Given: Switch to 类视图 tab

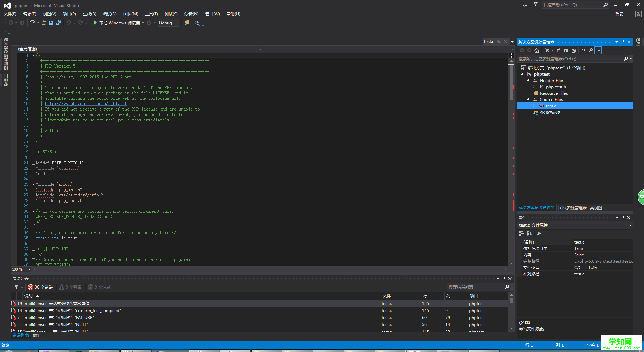Looking at the screenshot, I should (596, 208).
